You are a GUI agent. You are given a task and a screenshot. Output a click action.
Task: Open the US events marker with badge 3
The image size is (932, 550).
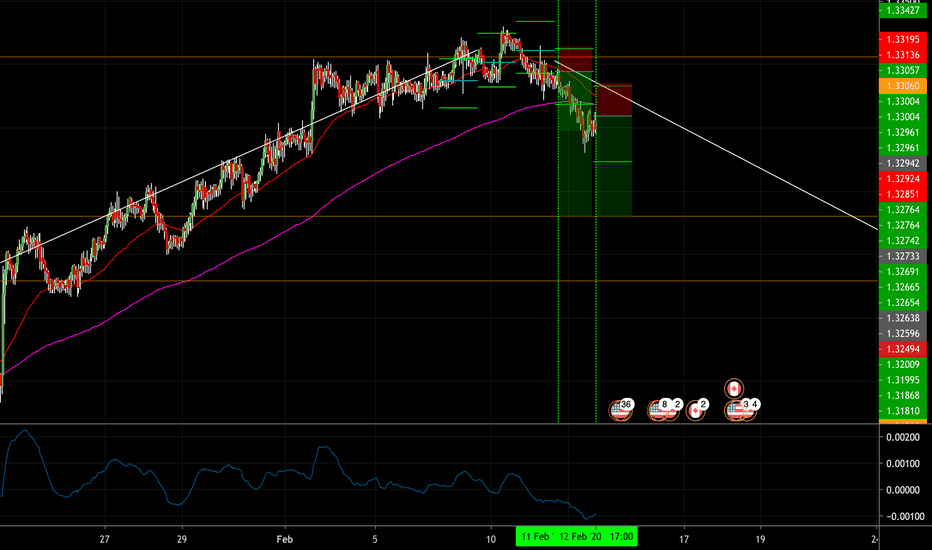coord(736,410)
